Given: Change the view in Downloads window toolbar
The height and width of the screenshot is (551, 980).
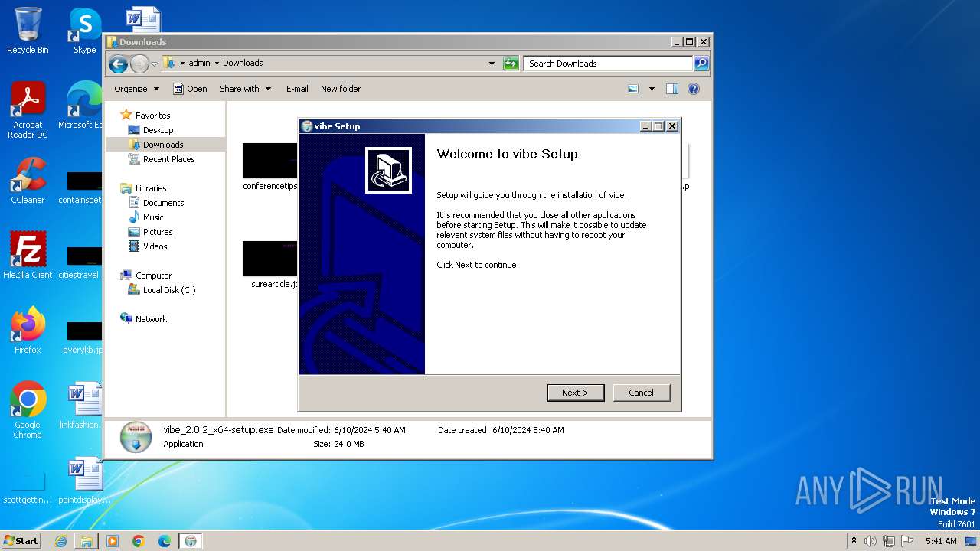Looking at the screenshot, I should 633,89.
